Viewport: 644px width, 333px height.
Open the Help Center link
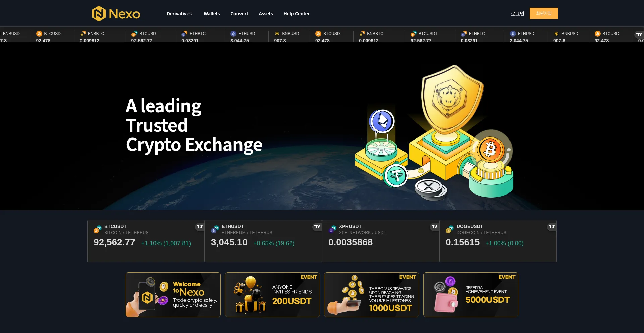(297, 14)
